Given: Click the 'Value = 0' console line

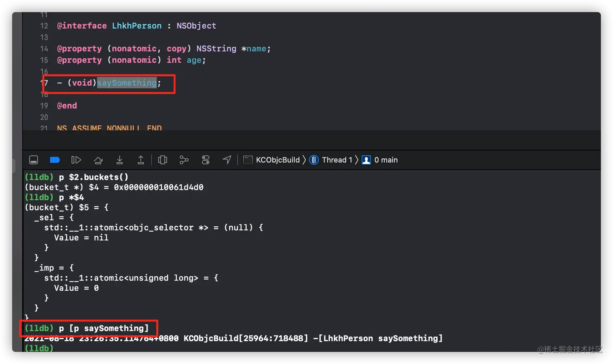Looking at the screenshot, I should [x=76, y=288].
